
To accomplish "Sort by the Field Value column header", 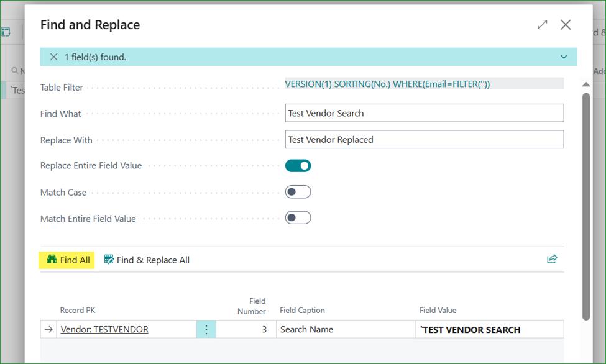I will click(x=438, y=311).
